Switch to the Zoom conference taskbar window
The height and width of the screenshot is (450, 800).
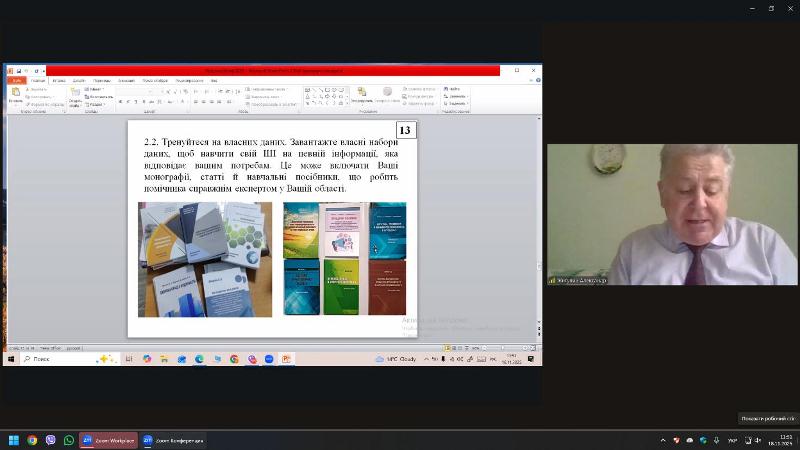pos(173,439)
